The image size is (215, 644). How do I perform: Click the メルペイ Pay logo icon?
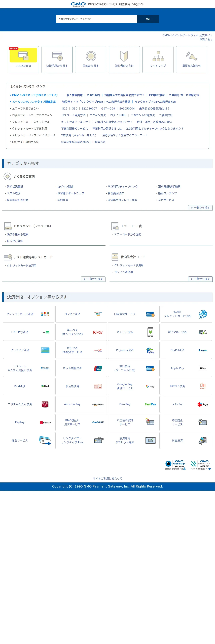[x=203, y=404]
